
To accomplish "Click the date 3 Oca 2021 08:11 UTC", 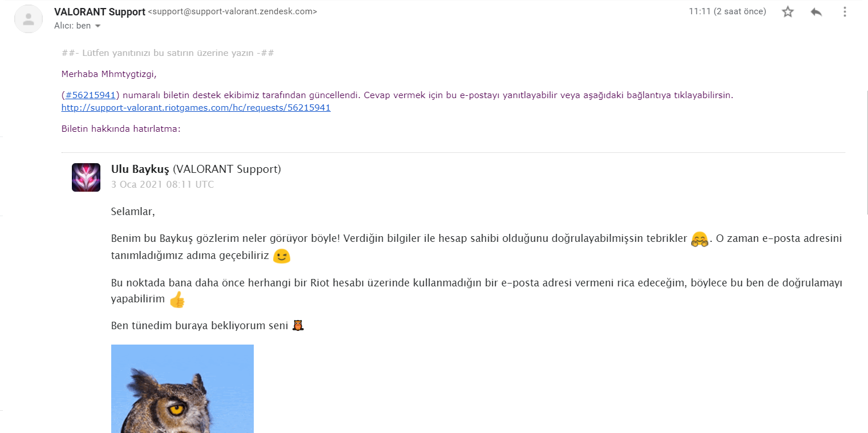I will [163, 184].
